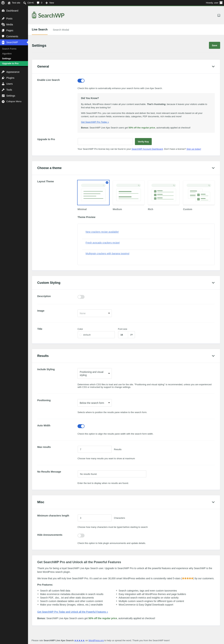Collapse the General section
This screenshot has width=224, height=644.
point(213,66)
